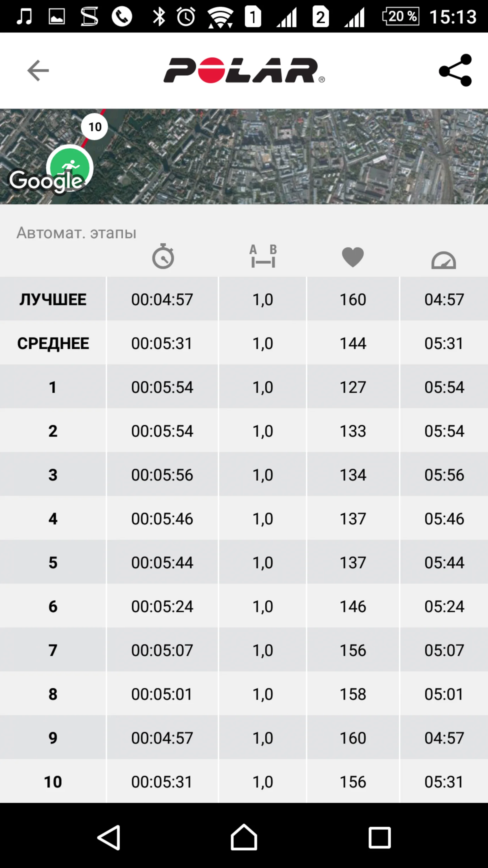Tap the Polar logo

(244, 70)
